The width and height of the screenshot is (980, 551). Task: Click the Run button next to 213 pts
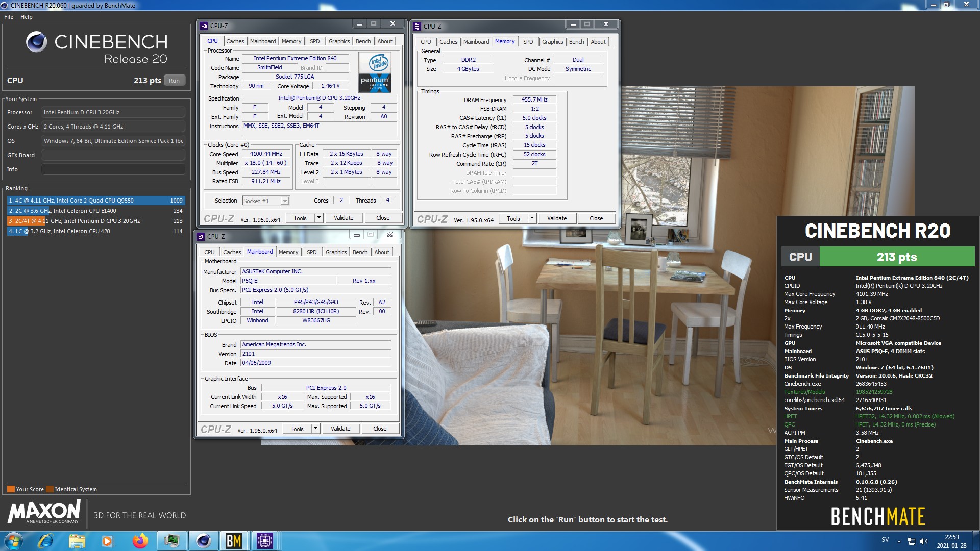pos(174,81)
